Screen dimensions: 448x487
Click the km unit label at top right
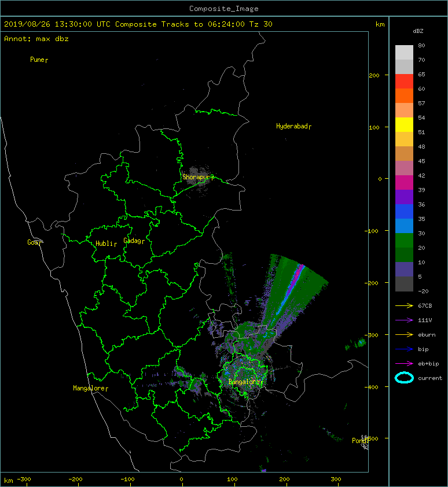click(x=380, y=24)
